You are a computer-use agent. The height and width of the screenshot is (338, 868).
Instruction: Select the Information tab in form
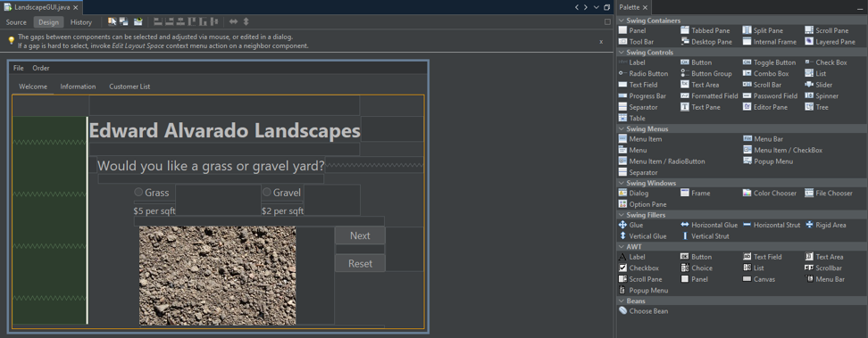(x=78, y=87)
